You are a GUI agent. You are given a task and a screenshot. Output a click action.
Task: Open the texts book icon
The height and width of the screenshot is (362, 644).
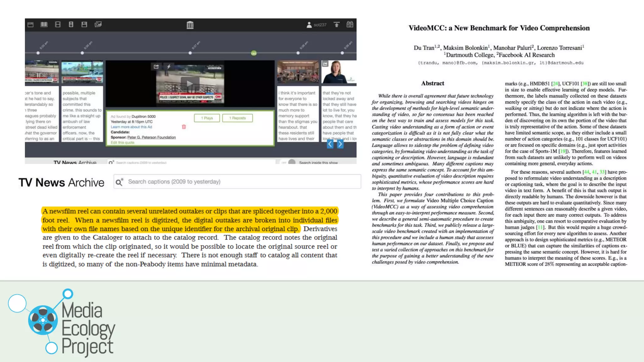pyautogui.click(x=44, y=25)
